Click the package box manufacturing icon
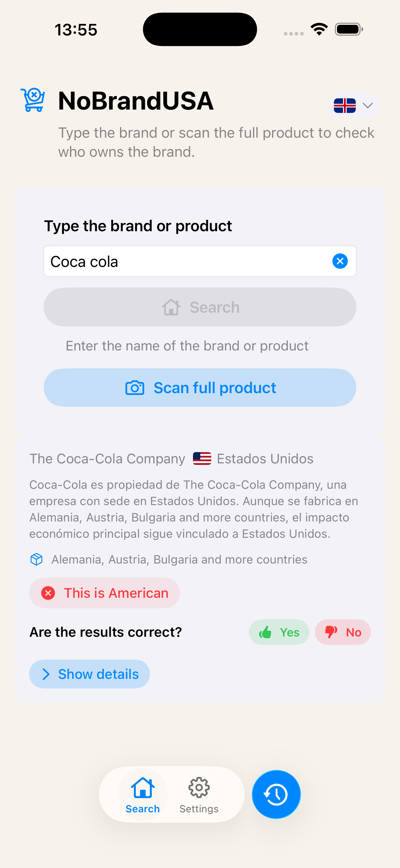 tap(36, 559)
